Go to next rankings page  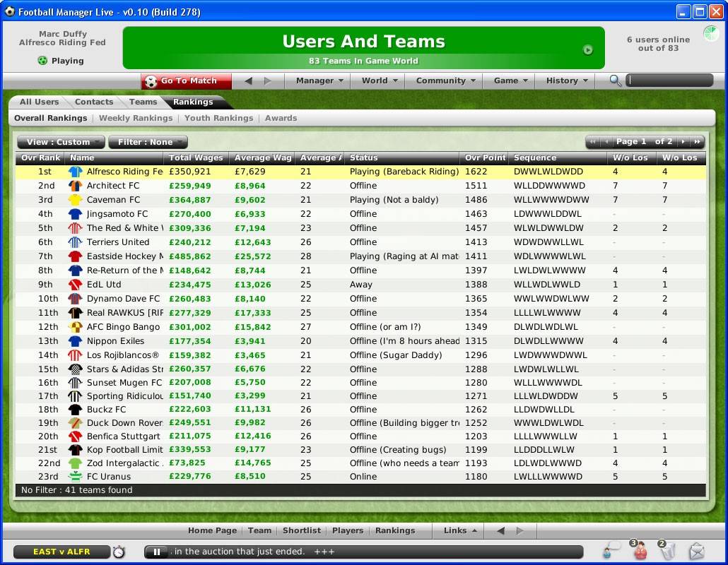coord(683,142)
